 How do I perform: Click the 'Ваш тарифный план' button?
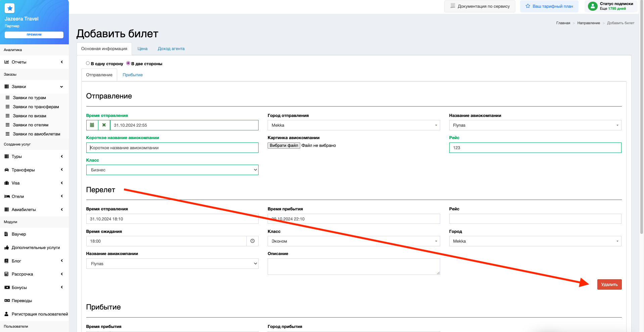549,6
